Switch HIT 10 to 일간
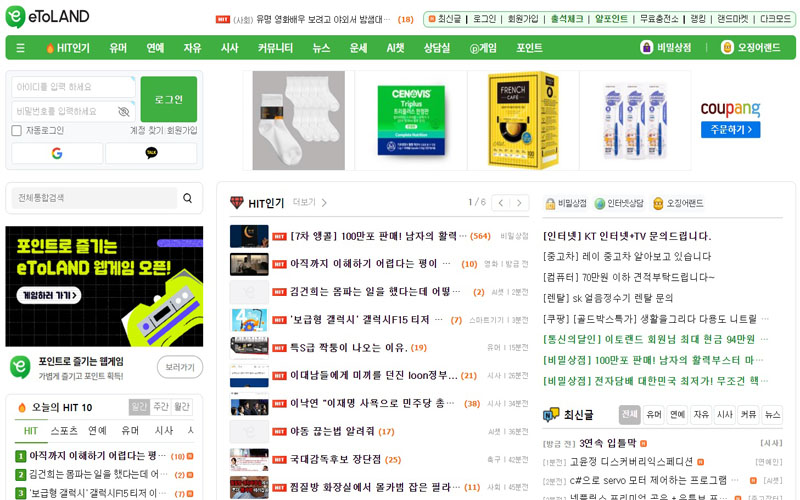This screenshot has width=800, height=500. (x=139, y=407)
